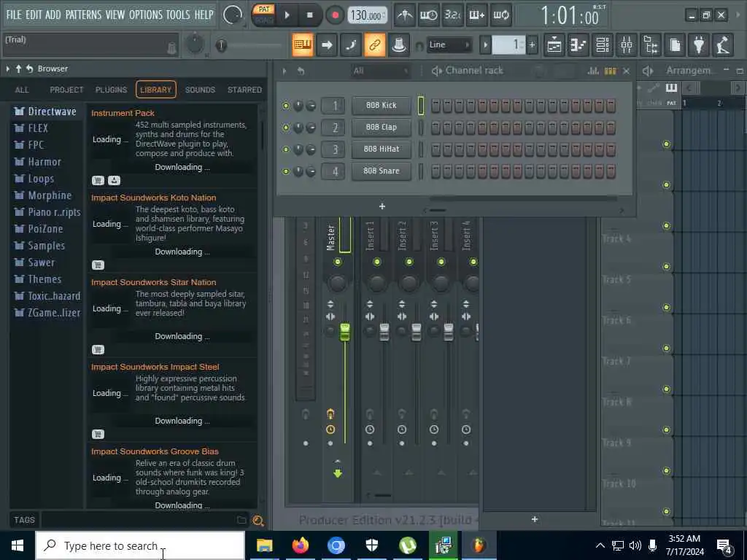Click the arrow step-edit toolbar icon
Image resolution: width=747 pixels, height=560 pixels.
coord(327,45)
